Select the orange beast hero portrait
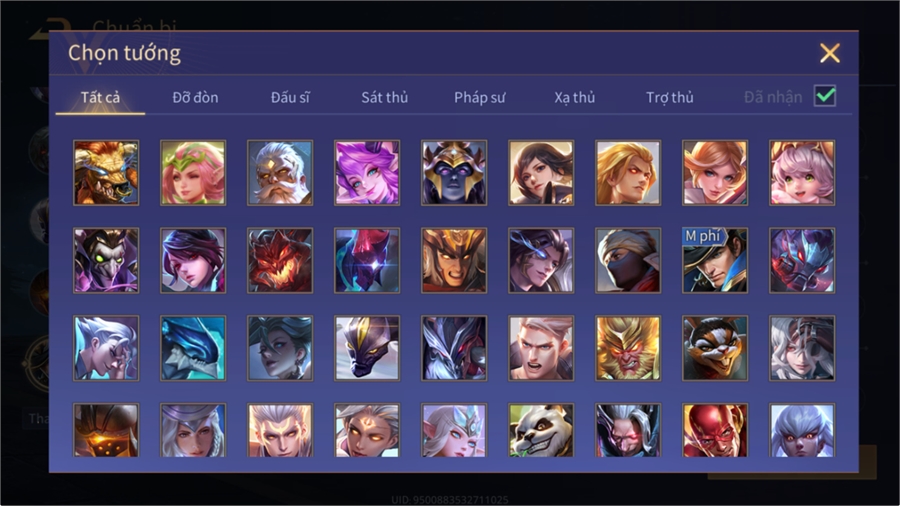The image size is (900, 506). 106,173
